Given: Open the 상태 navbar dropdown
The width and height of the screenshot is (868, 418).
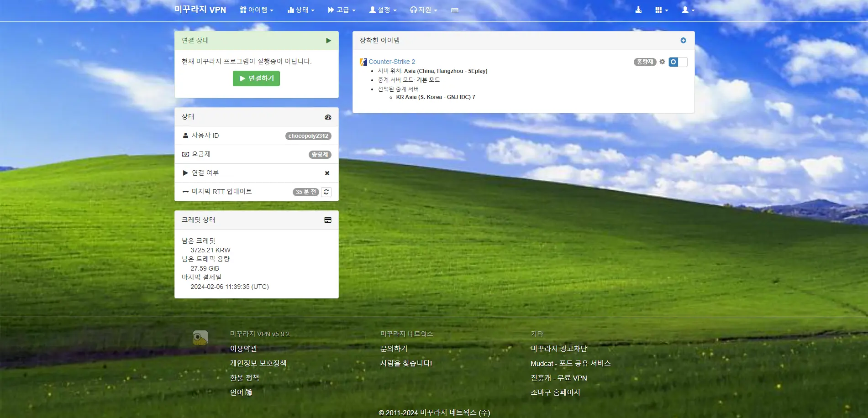Looking at the screenshot, I should [301, 10].
